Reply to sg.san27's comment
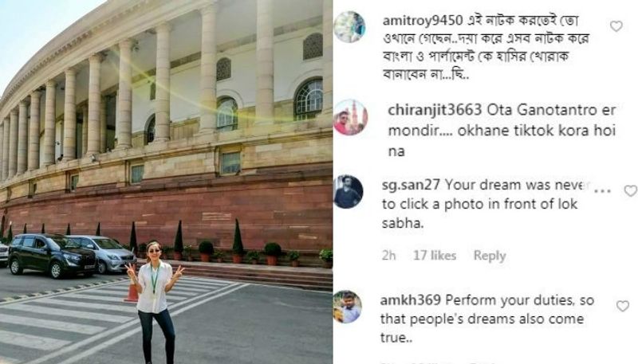This screenshot has width=638, height=364. point(490,256)
